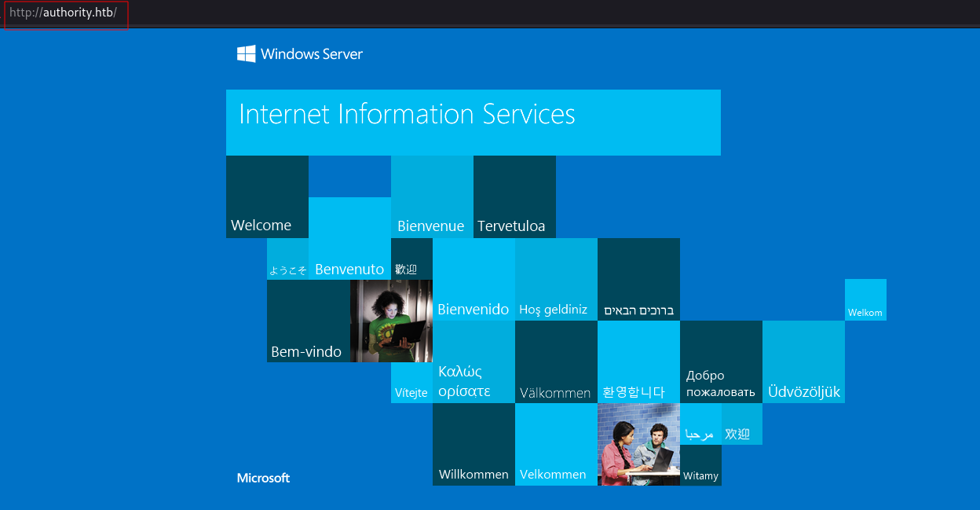This screenshot has height=510, width=980.
Task: Choose the Korean "환영합니다" tile
Action: 638,361
